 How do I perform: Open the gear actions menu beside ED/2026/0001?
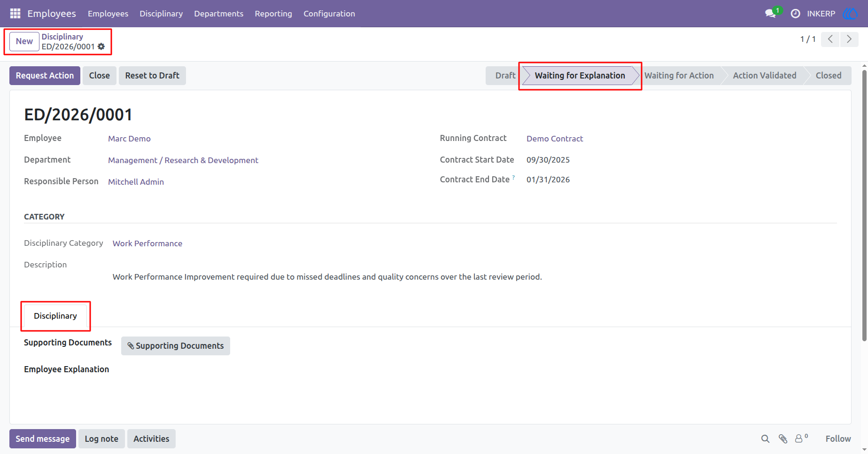101,47
